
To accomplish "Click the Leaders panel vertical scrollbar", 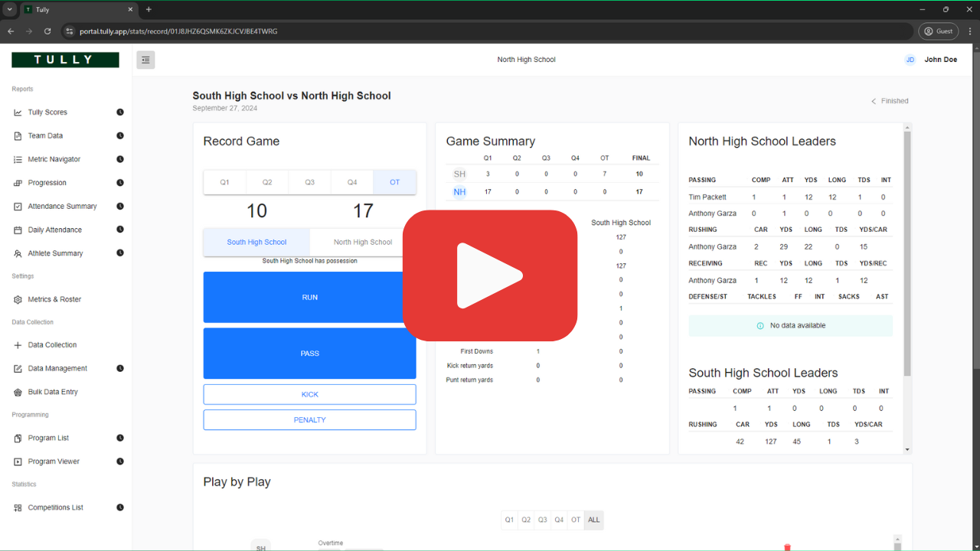I will (x=907, y=253).
